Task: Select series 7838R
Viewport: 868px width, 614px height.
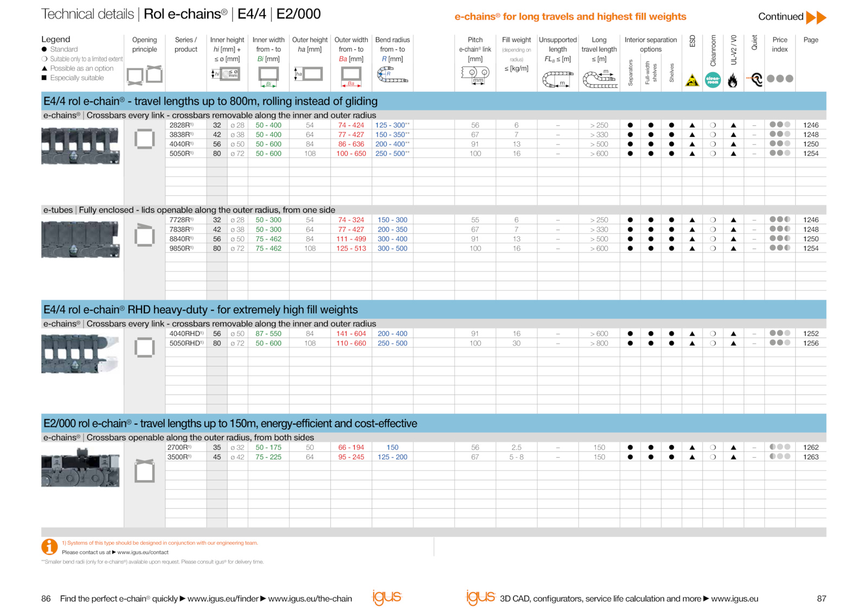Action: coord(181,230)
